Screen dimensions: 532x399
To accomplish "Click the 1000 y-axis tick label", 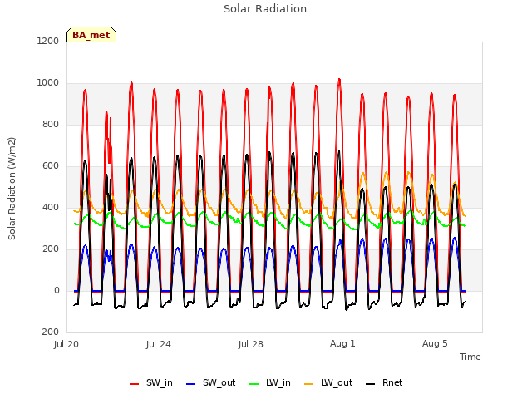I will 48,83.
